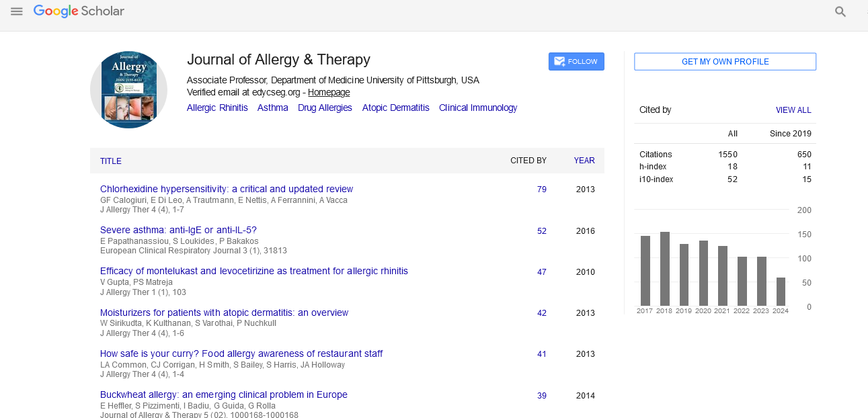
Task: Click authors line V Gupta, PS Matreja
Action: coord(136,282)
